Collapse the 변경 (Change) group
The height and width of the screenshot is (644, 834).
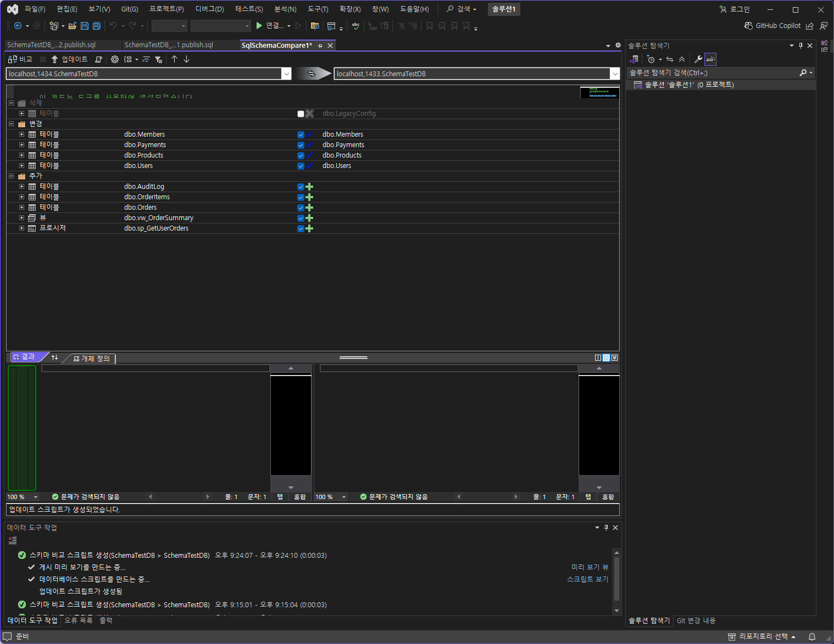coord(11,124)
